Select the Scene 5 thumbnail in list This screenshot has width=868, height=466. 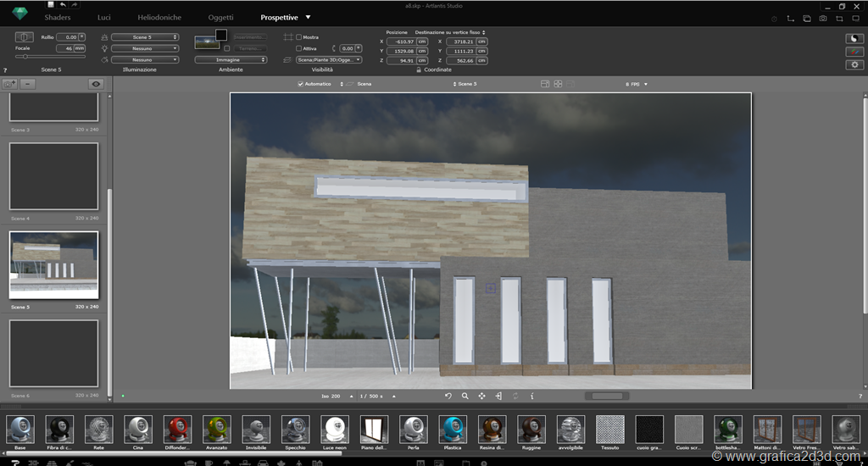53,265
